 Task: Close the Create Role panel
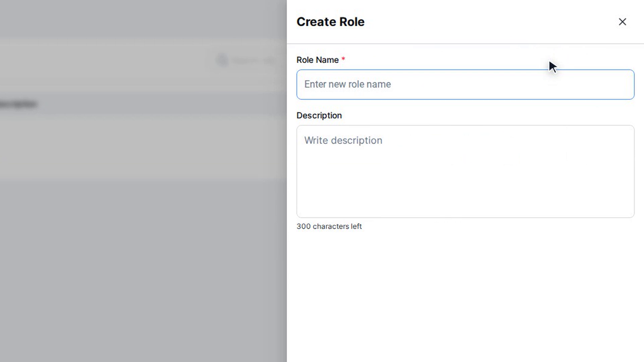point(622,22)
